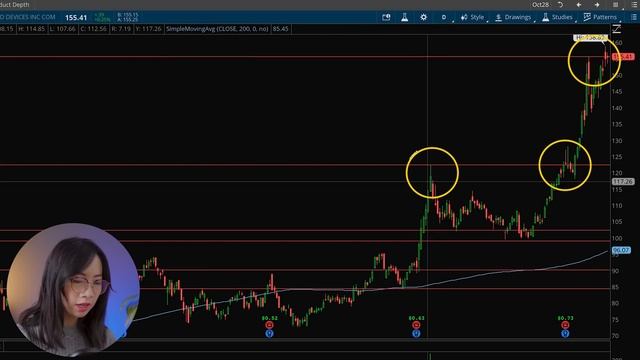Click the earnings icon under the 0.63 figure
The image size is (640, 360).
[x=416, y=325]
